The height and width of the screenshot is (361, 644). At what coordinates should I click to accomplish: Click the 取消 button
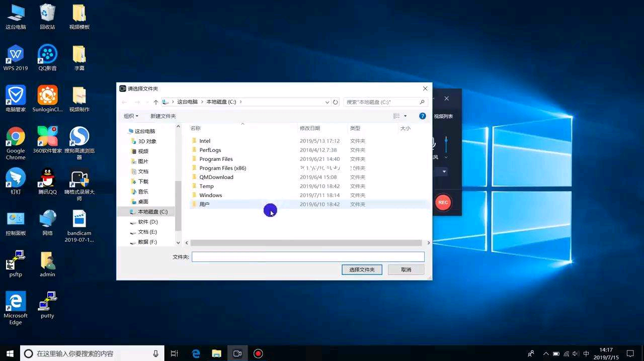click(406, 269)
